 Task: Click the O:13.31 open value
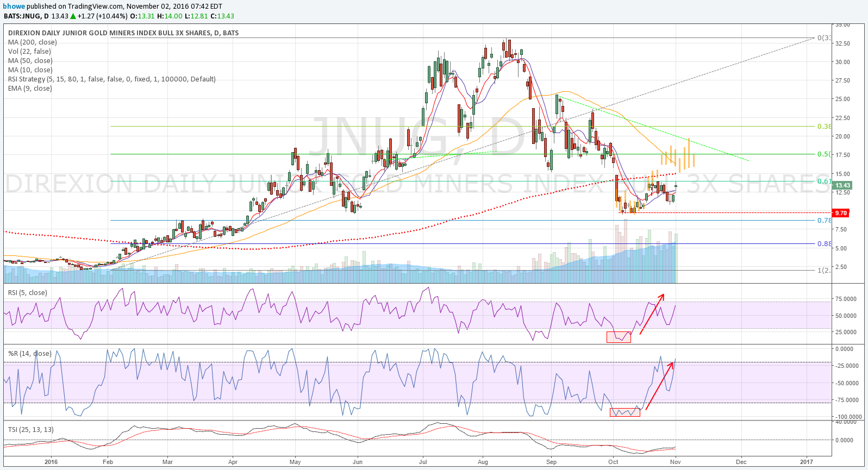click(x=142, y=16)
